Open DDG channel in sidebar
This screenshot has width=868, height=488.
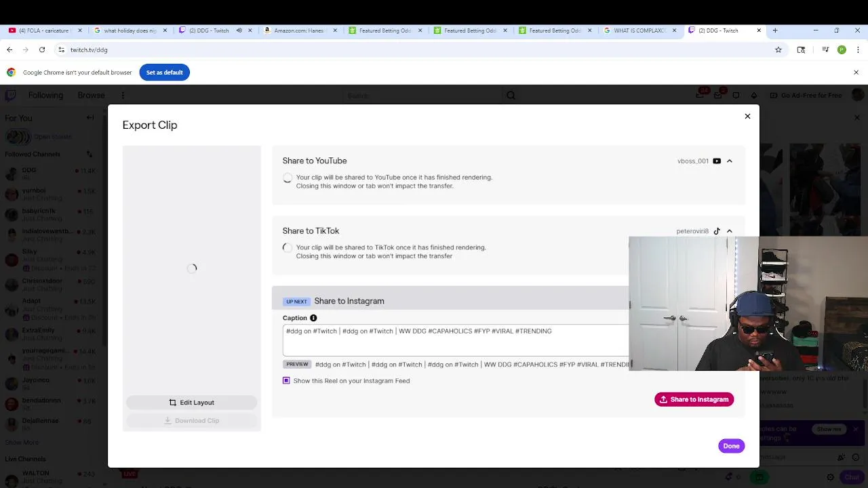coord(52,174)
